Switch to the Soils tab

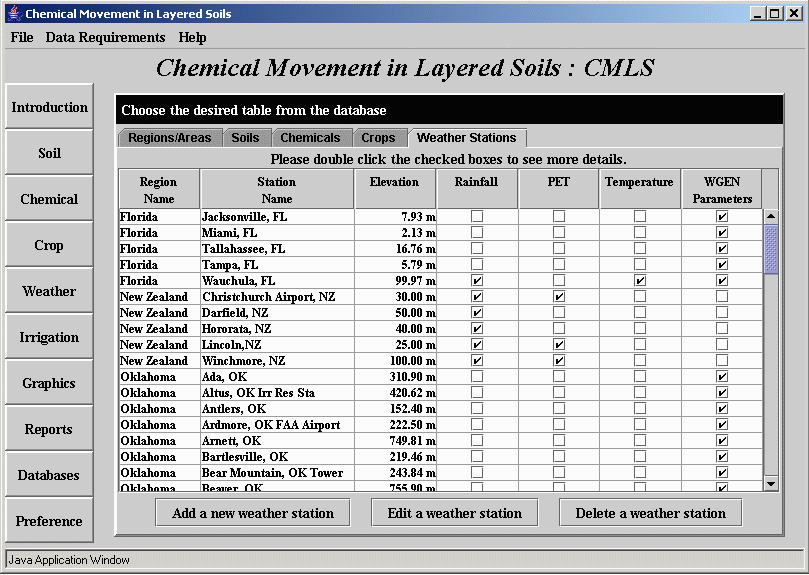pyautogui.click(x=246, y=138)
